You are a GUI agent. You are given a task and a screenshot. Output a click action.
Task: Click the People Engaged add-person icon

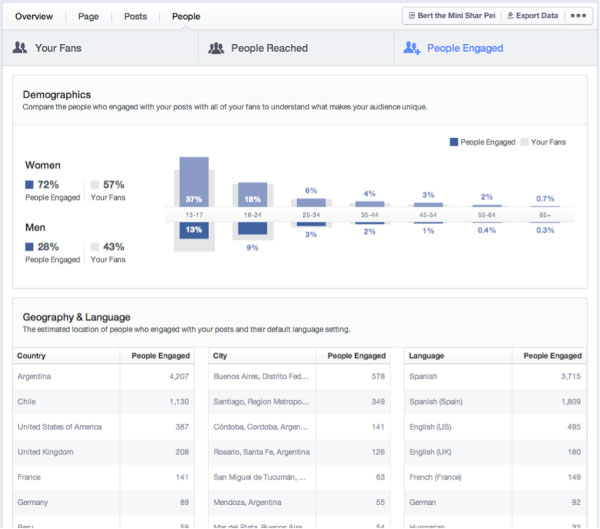coord(410,47)
